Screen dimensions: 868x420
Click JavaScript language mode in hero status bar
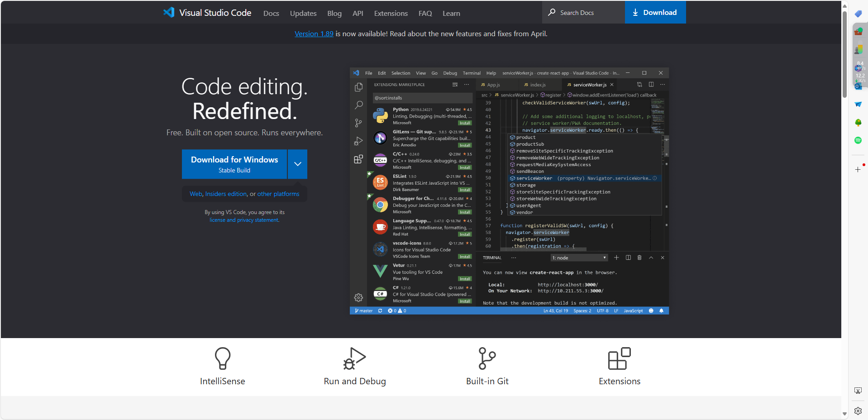pos(633,311)
